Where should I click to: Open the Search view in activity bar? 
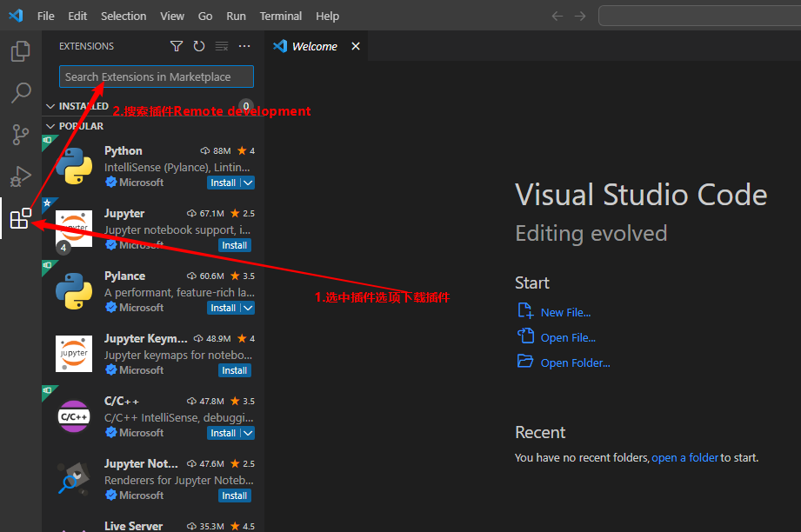[x=20, y=93]
